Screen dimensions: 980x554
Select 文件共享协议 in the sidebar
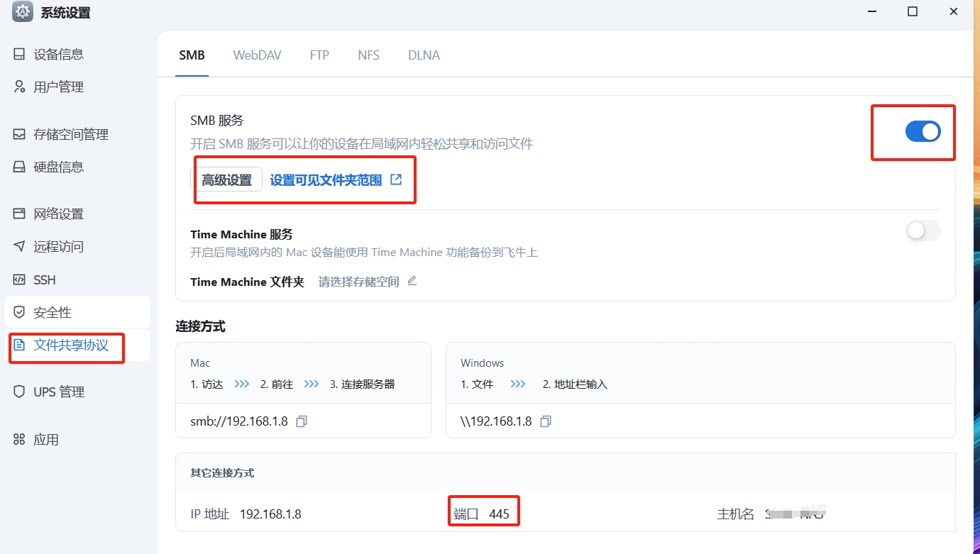(x=77, y=345)
